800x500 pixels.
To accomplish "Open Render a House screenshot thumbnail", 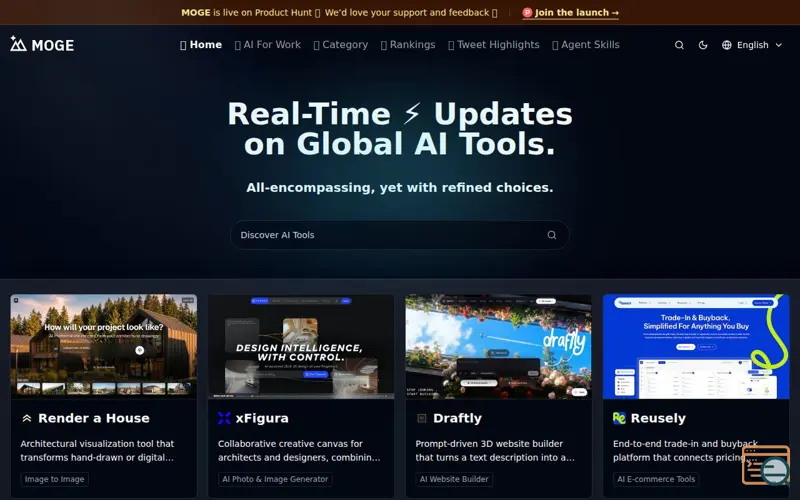I will [104, 346].
